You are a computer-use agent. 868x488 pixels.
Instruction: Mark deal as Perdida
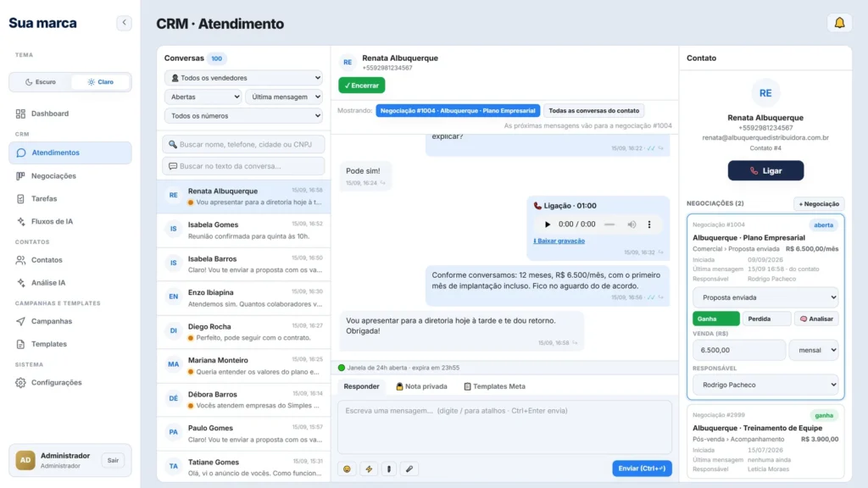[x=766, y=319]
